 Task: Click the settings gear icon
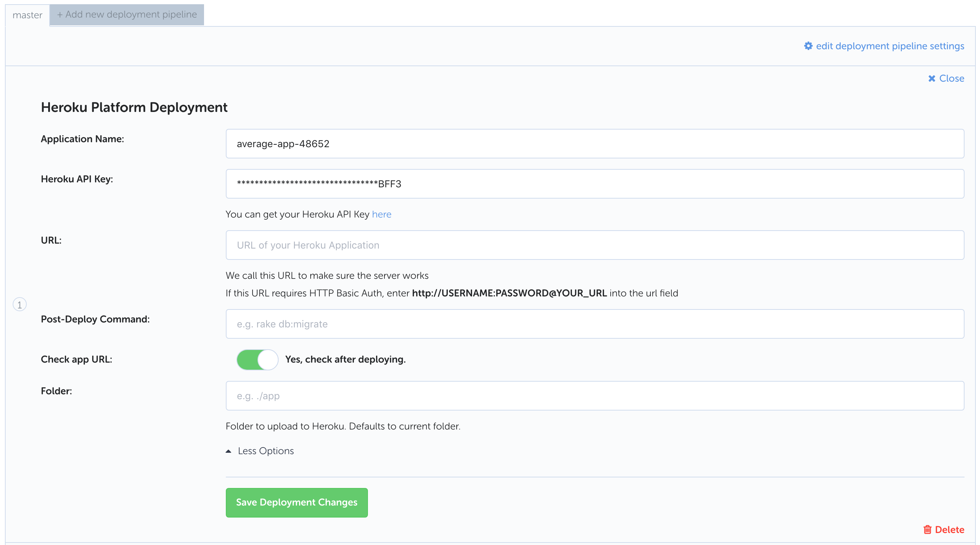tap(808, 46)
